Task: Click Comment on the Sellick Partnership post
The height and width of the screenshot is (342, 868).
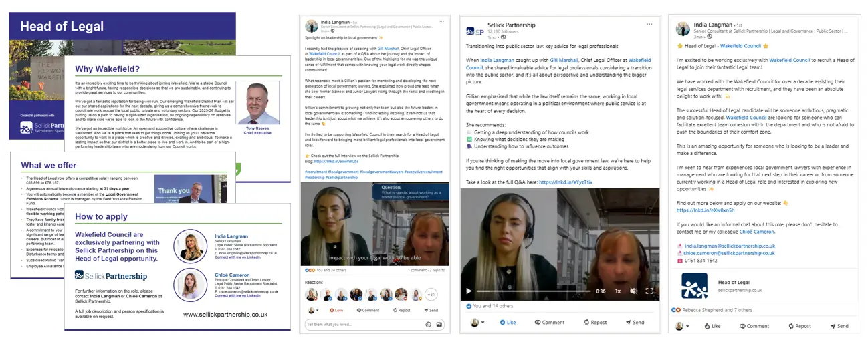Action: [548, 322]
